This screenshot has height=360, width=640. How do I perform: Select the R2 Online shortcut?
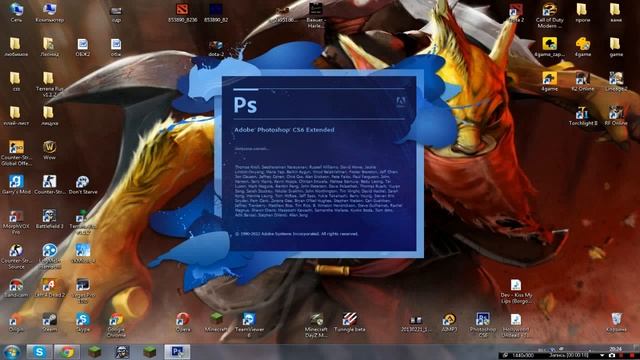583,81
